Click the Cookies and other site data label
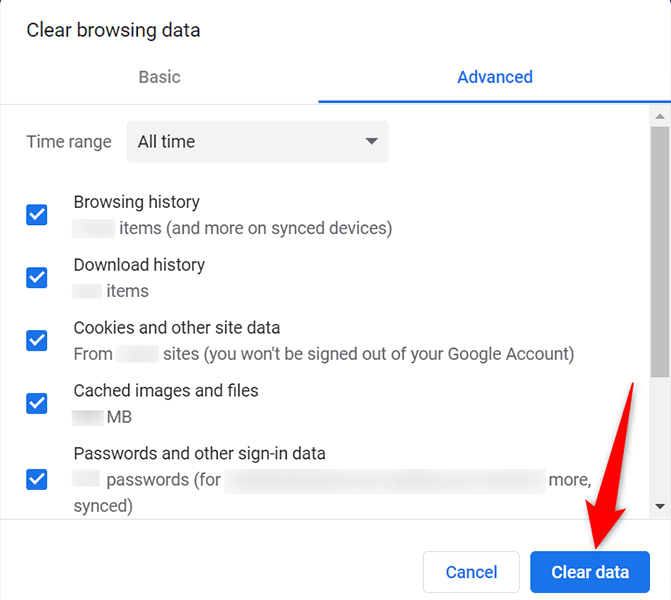 [x=177, y=328]
